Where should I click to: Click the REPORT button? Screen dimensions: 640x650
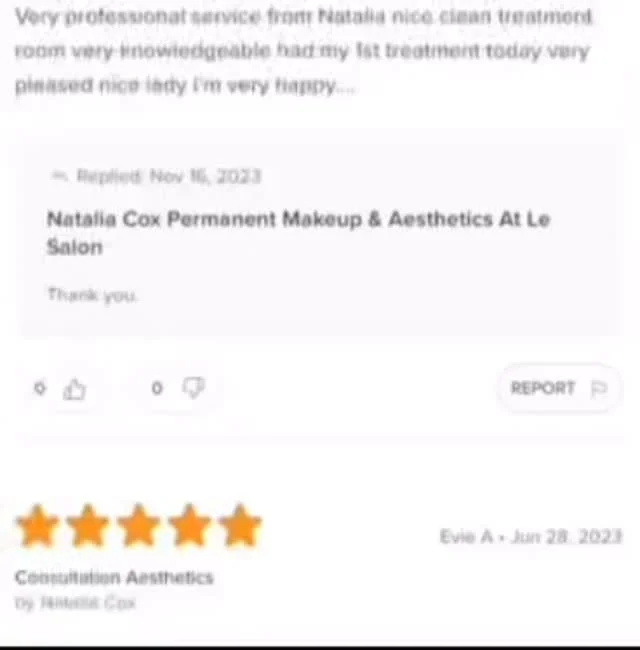tap(559, 388)
